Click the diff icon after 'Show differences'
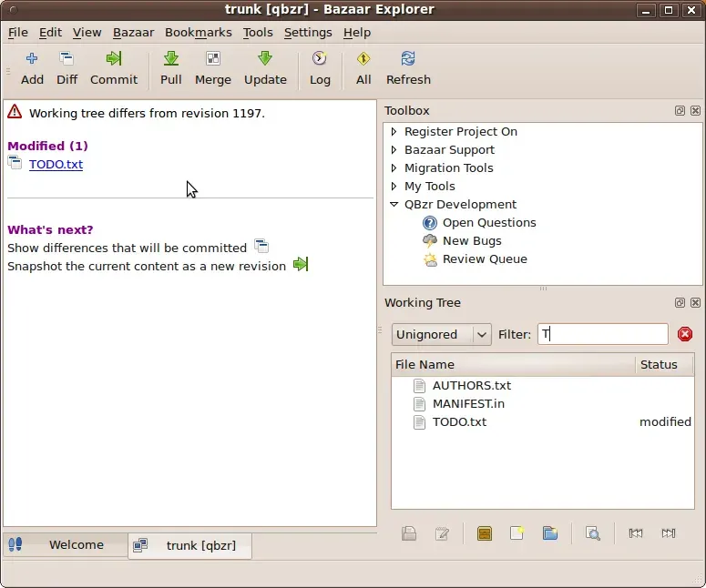Viewport: 706px width, 588px height. [x=261, y=246]
